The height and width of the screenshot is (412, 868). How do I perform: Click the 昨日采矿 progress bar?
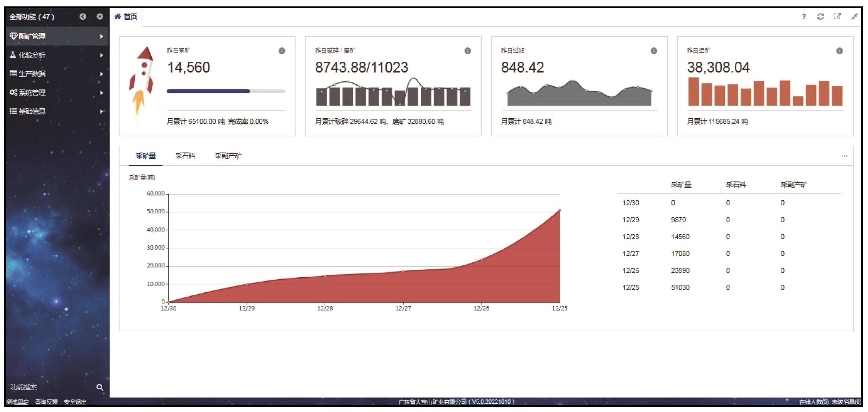tap(226, 91)
